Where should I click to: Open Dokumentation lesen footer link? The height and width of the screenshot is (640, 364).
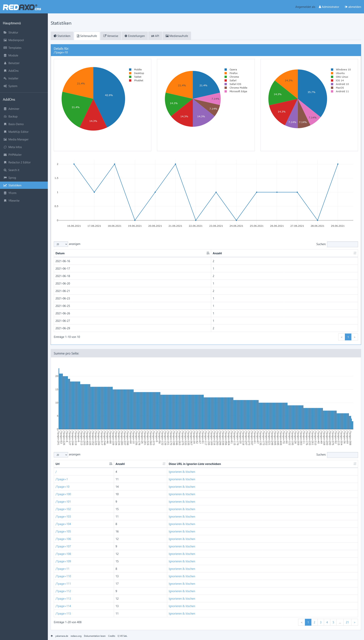[x=95, y=636]
